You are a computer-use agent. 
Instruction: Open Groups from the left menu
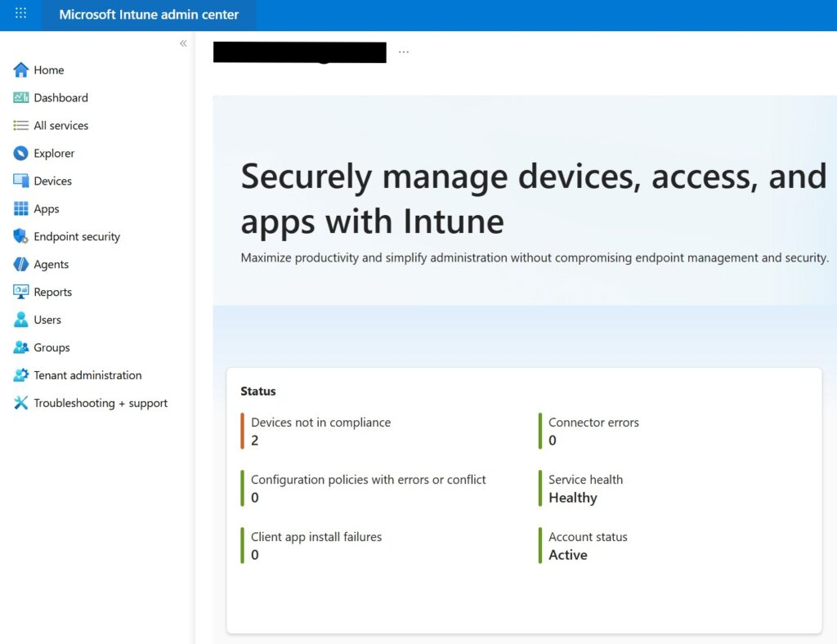click(51, 348)
